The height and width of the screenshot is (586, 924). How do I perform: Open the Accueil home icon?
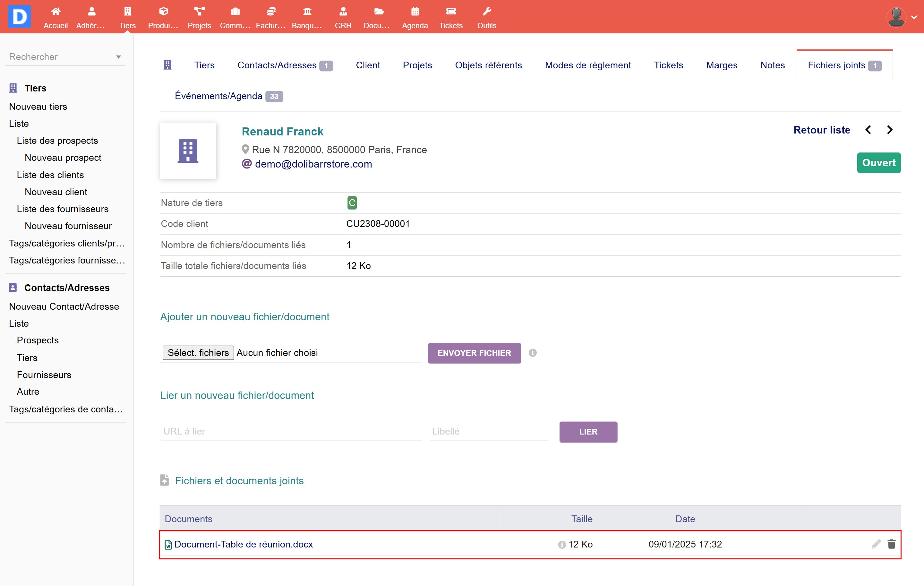(56, 12)
